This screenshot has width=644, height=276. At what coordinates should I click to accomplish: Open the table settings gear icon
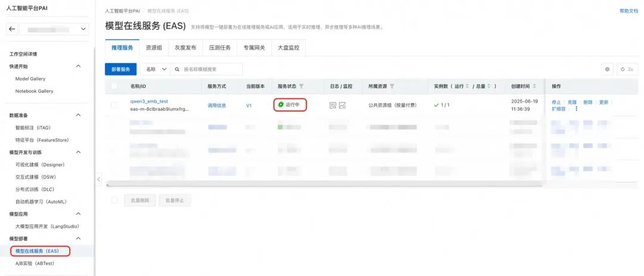608,69
